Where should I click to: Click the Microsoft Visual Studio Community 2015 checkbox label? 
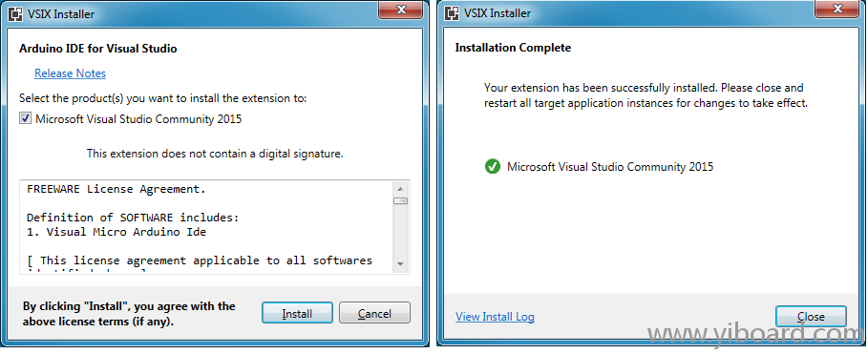coord(138,118)
